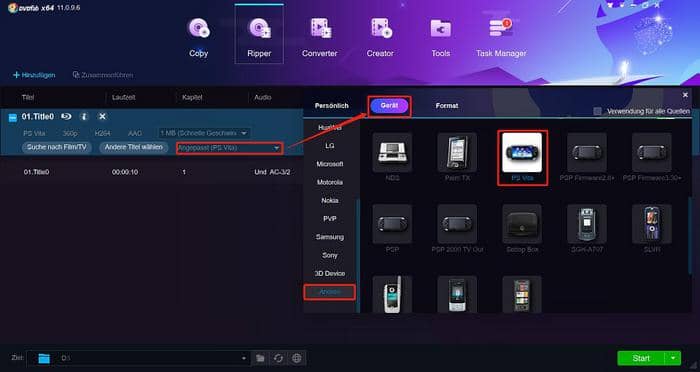
Task: Toggle the 01.Title0 source checkbox
Action: click(x=13, y=117)
